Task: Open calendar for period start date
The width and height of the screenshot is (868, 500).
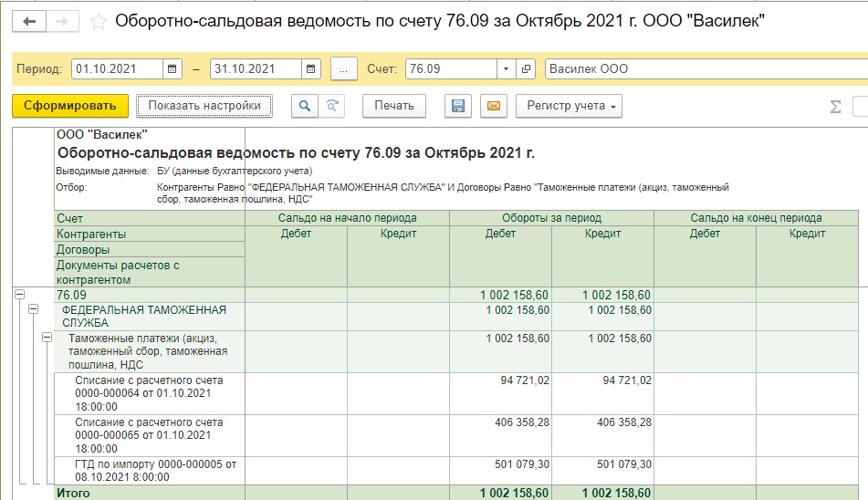Action: [173, 69]
